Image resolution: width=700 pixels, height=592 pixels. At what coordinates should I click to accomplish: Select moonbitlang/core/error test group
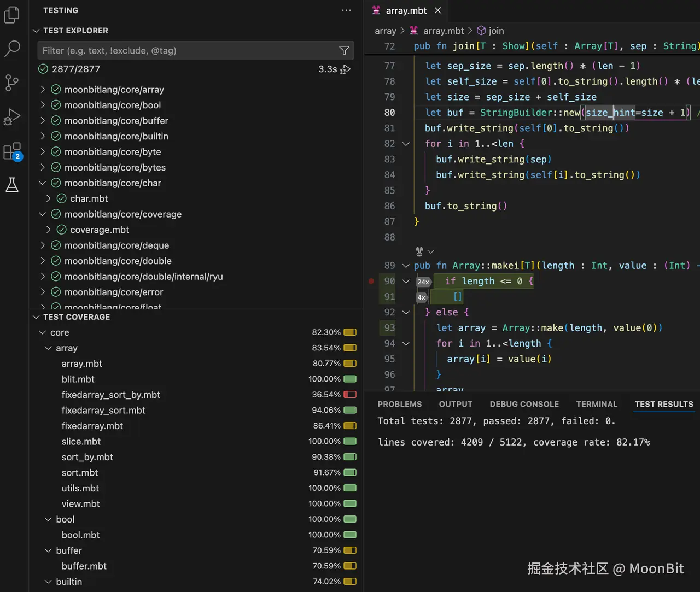pos(114,292)
